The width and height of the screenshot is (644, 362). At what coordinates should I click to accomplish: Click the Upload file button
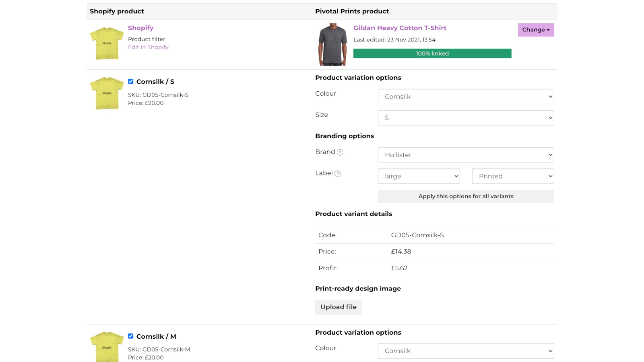338,307
